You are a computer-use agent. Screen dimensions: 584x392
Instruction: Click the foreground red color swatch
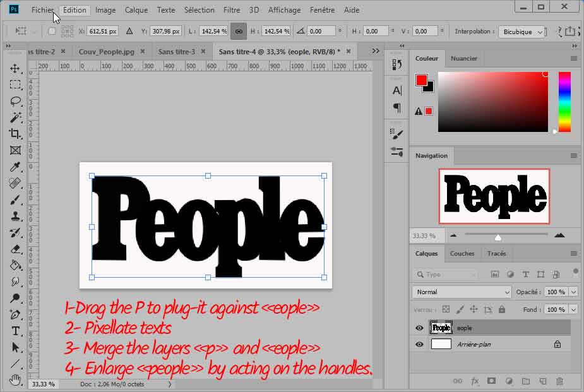pos(421,80)
